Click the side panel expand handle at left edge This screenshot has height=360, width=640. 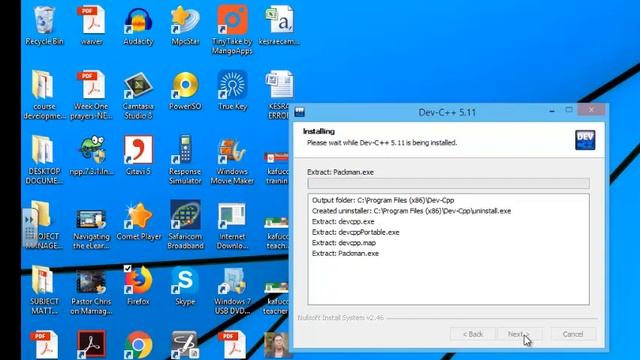point(29,227)
